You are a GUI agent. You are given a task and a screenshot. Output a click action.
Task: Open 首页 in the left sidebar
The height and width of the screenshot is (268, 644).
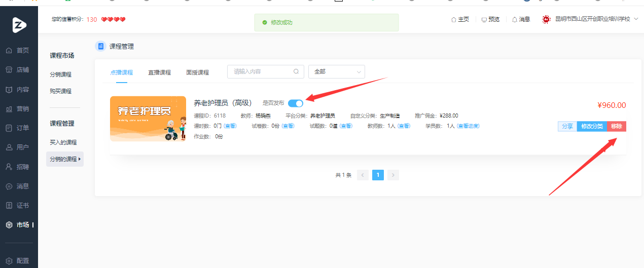18,51
